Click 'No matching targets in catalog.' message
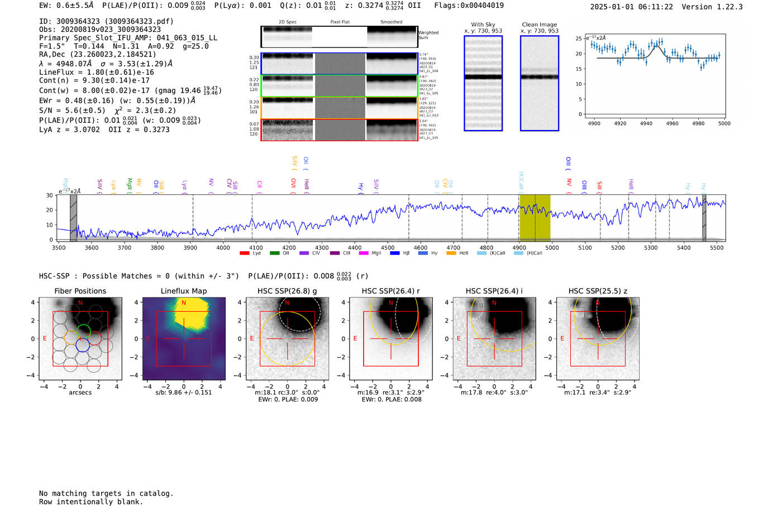782x532 pixels. [106, 493]
